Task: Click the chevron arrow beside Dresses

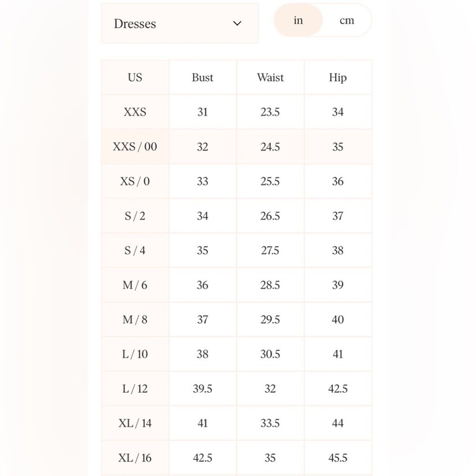Action: tap(237, 23)
